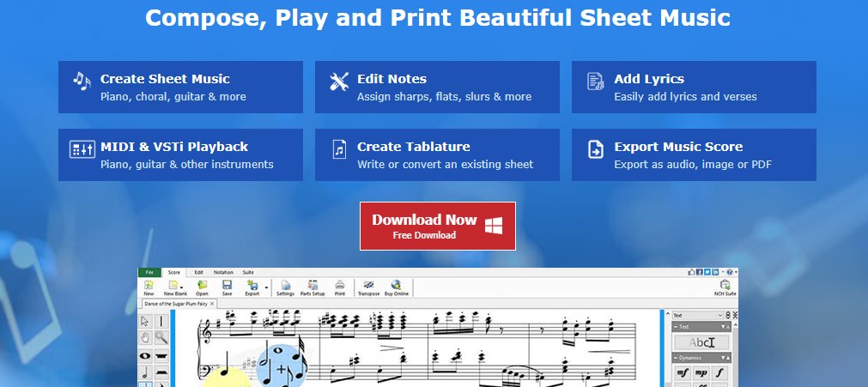Screen dimensions: 868x387
Task: Click the Windows logo on the download button
Action: click(494, 226)
